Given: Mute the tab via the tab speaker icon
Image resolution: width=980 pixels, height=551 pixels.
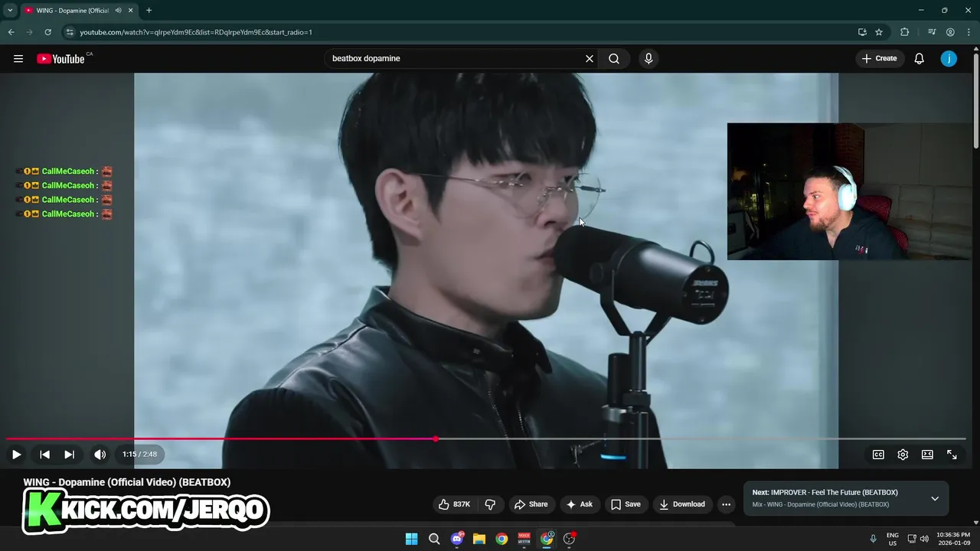Looking at the screenshot, I should pyautogui.click(x=118, y=11).
